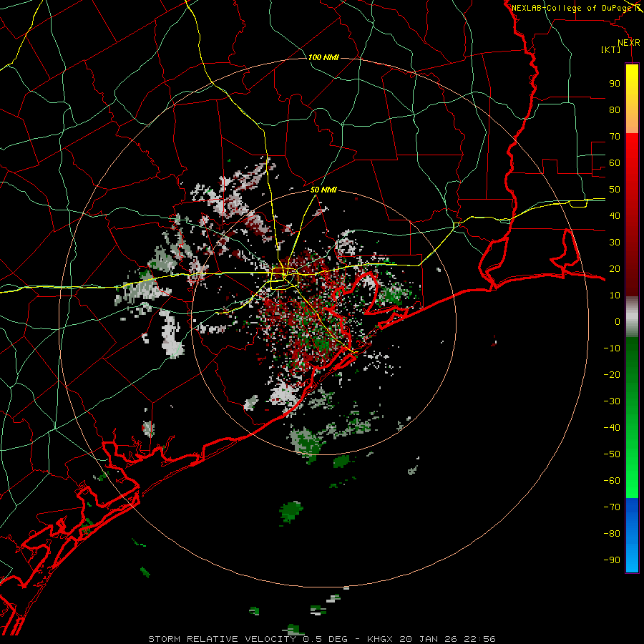Image resolution: width=644 pixels, height=644 pixels.
Task: Click the 10 value on velocity scale
Action: coord(615,296)
